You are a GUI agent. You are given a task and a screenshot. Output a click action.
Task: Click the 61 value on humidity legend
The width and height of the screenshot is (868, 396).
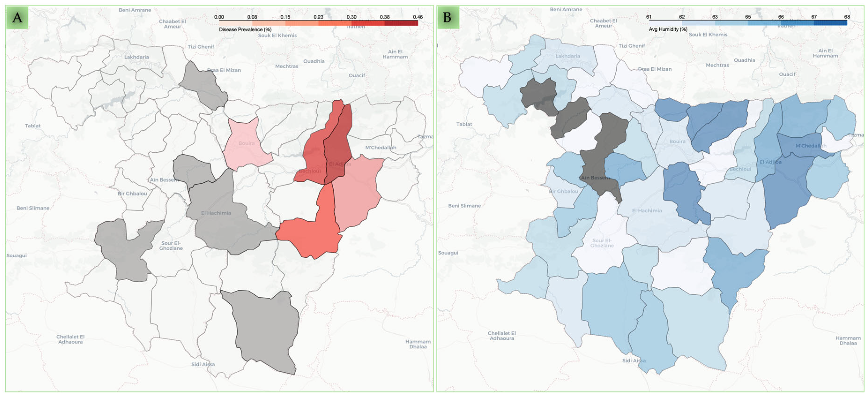(x=649, y=17)
